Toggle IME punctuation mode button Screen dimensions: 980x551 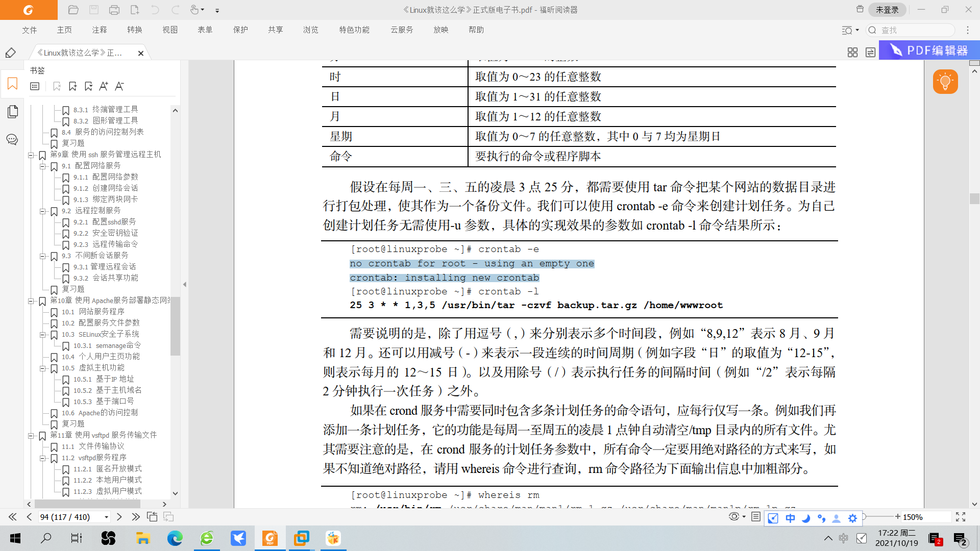pos(821,518)
